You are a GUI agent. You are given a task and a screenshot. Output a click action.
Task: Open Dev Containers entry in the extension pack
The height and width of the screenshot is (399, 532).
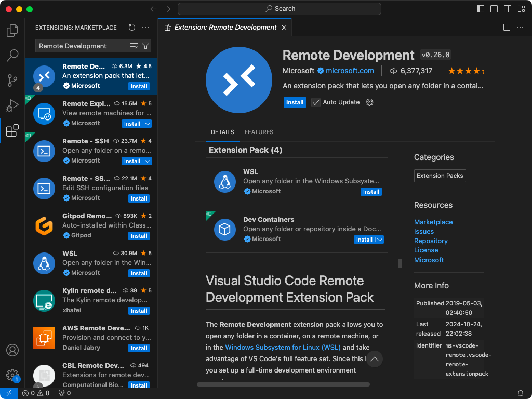click(297, 229)
